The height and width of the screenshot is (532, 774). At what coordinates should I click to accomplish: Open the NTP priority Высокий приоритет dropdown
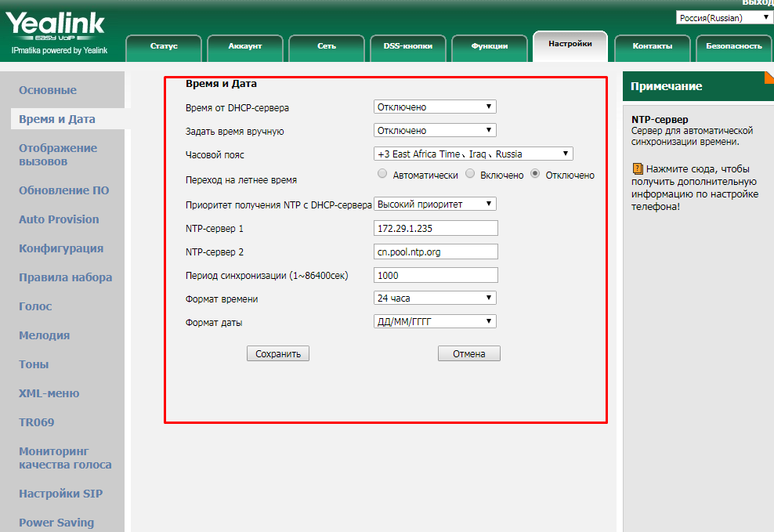point(435,204)
